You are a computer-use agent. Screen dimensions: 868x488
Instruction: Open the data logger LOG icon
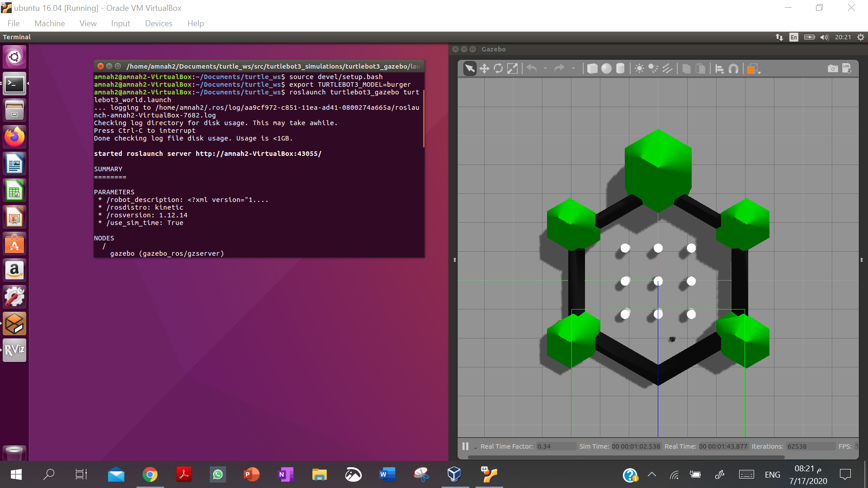point(847,69)
